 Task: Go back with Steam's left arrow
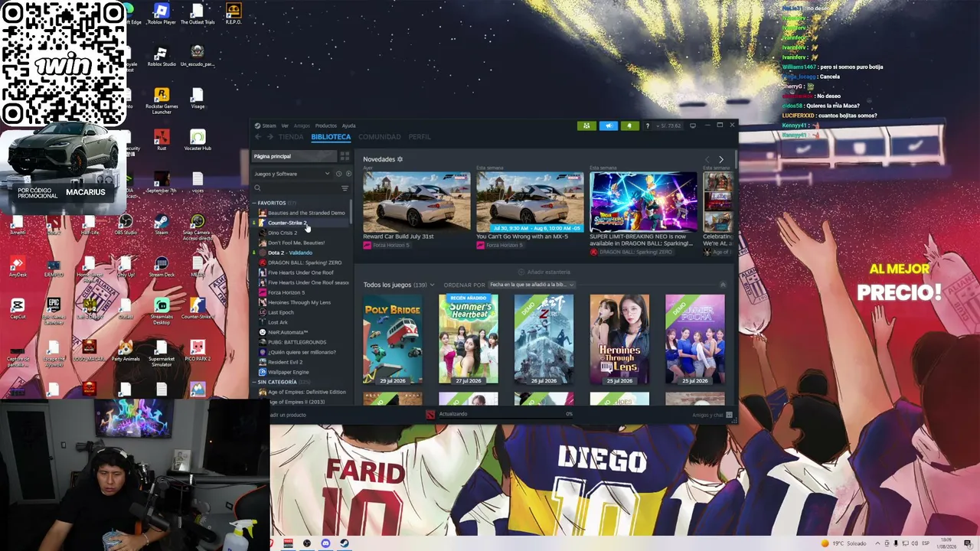pyautogui.click(x=258, y=137)
